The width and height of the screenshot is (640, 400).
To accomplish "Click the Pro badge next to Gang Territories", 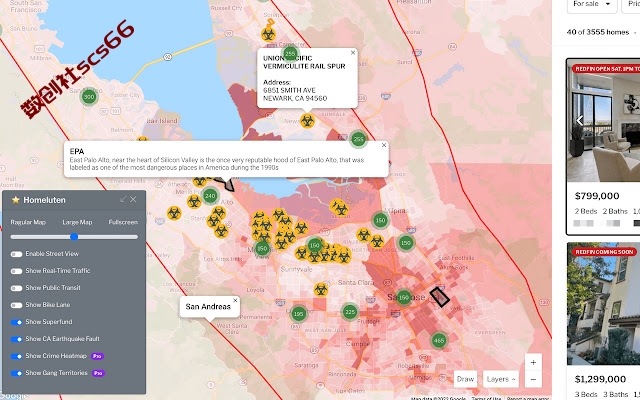I will pyautogui.click(x=98, y=373).
